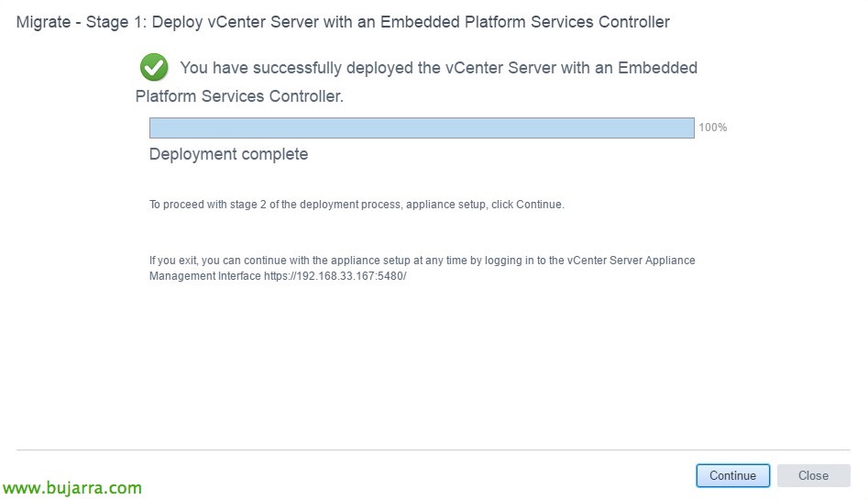Click the green success checkmark icon
This screenshot has width=868, height=500.
point(154,67)
